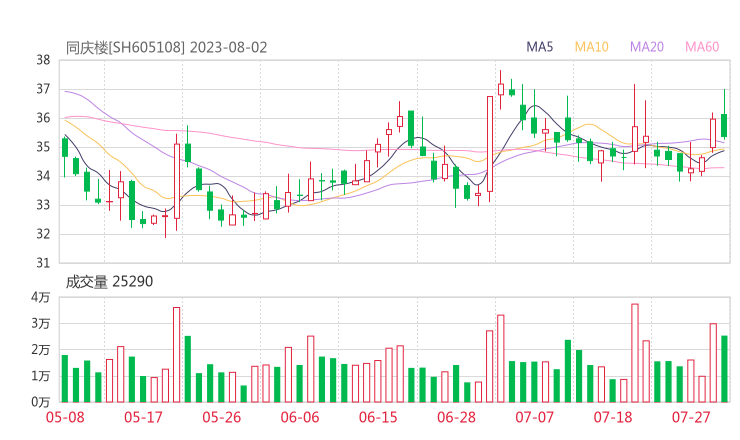Click the 33 price axis label
This screenshot has width=740, height=440.
coord(43,205)
